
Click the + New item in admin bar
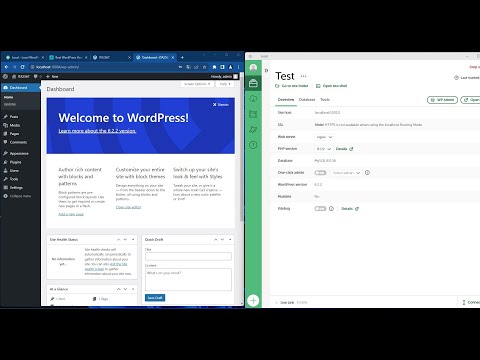point(52,76)
